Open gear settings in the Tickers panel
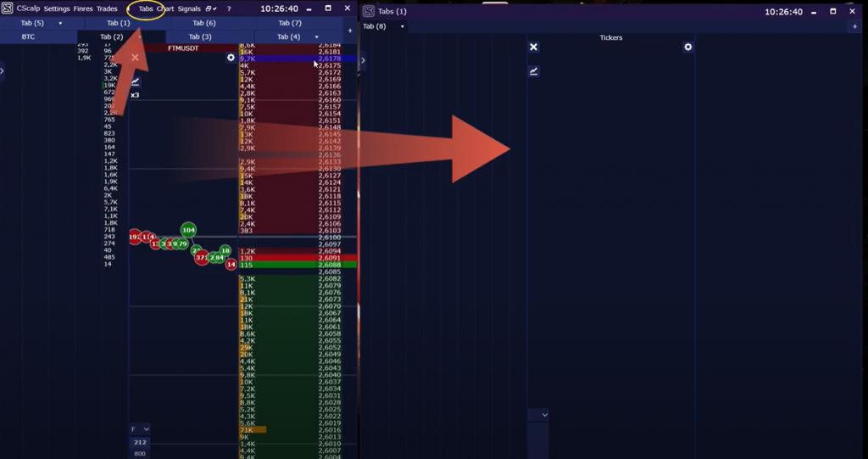 tap(688, 48)
